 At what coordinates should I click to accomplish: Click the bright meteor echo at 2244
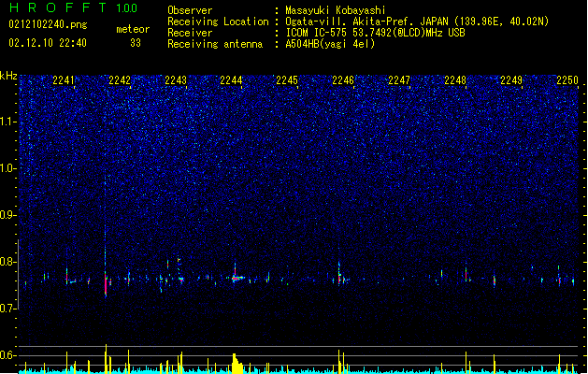point(237,279)
